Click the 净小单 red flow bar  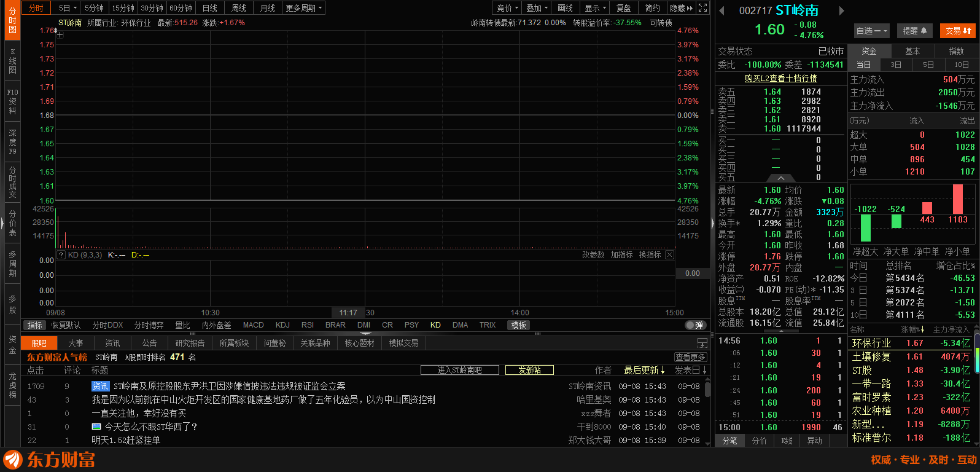point(958,199)
